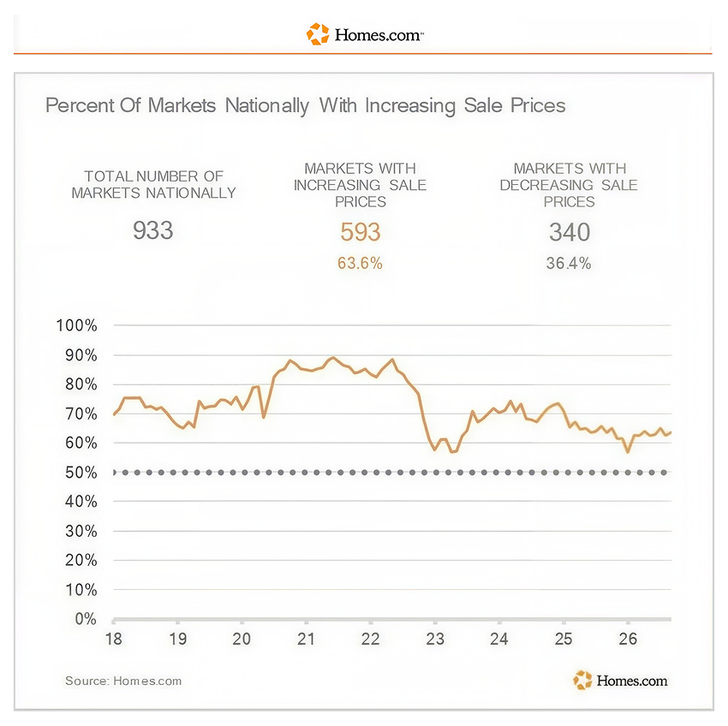Click the year 23 x-axis marker

(x=435, y=639)
